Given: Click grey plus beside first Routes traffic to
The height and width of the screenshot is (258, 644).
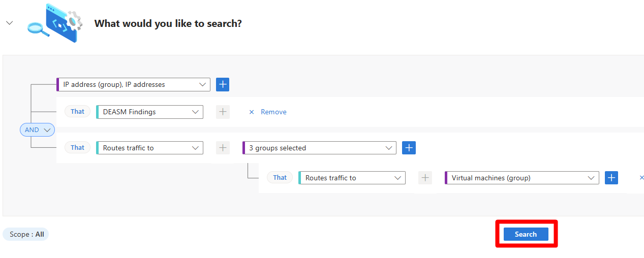Looking at the screenshot, I should coord(223,148).
